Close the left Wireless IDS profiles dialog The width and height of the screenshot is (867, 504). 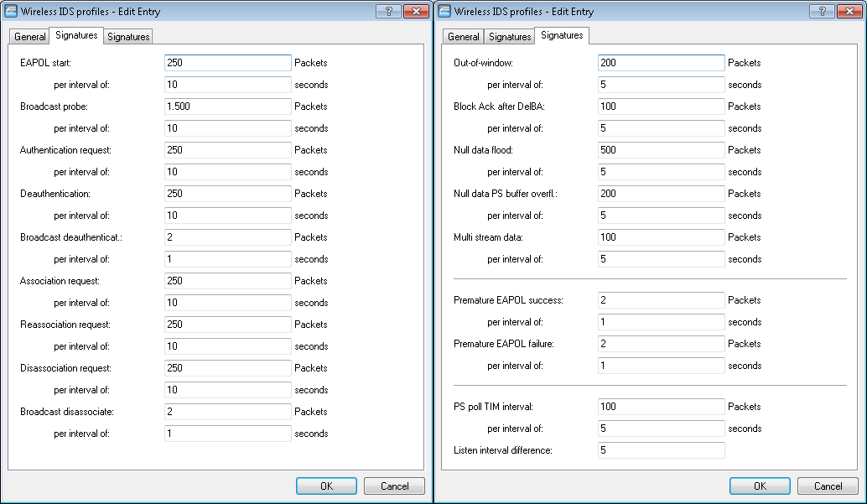tap(415, 11)
